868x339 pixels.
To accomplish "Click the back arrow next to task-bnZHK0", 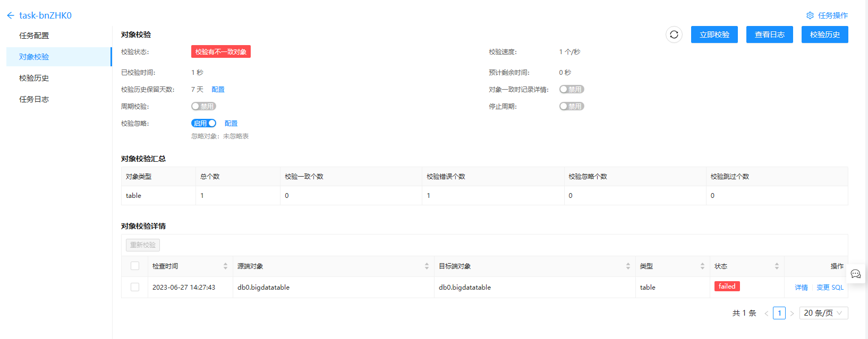I will point(11,15).
